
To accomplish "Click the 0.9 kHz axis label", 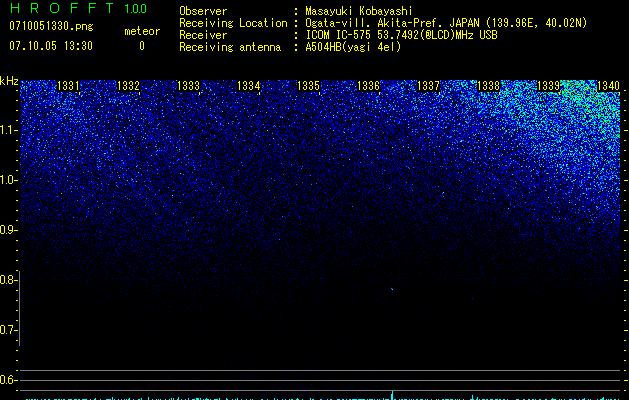I will coord(8,230).
